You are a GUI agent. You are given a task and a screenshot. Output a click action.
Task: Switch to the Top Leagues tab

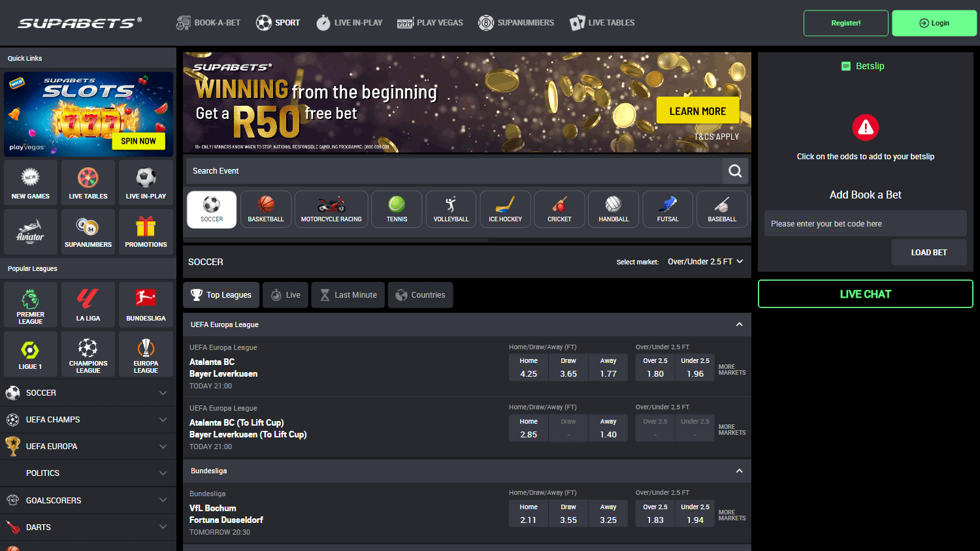click(221, 295)
